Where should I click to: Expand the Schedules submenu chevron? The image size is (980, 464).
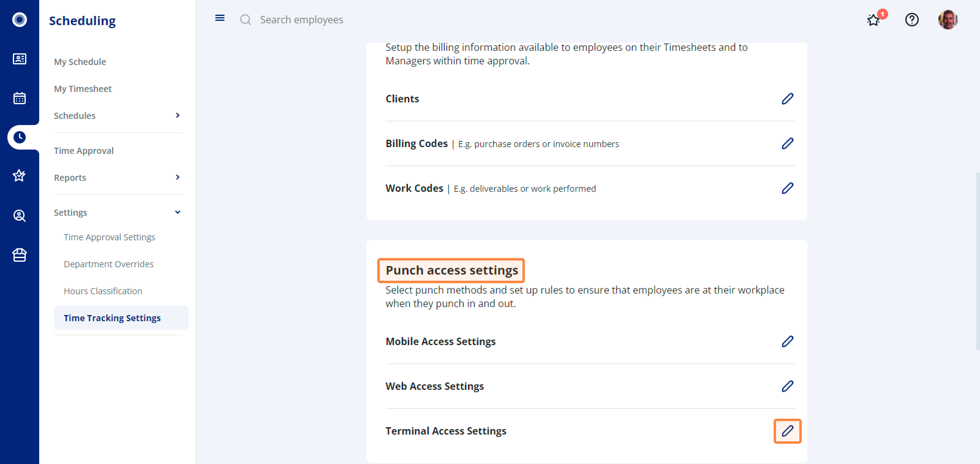[x=177, y=115]
